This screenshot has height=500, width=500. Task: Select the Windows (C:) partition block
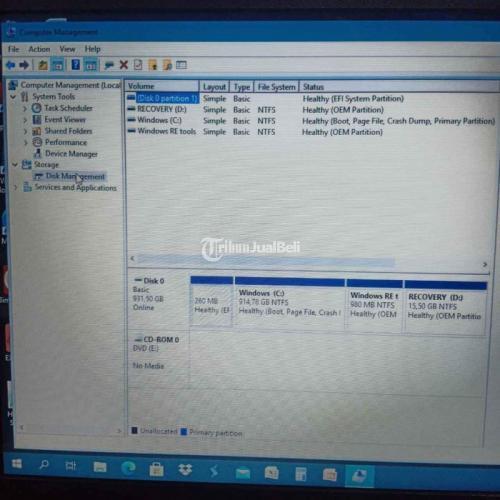pyautogui.click(x=290, y=304)
